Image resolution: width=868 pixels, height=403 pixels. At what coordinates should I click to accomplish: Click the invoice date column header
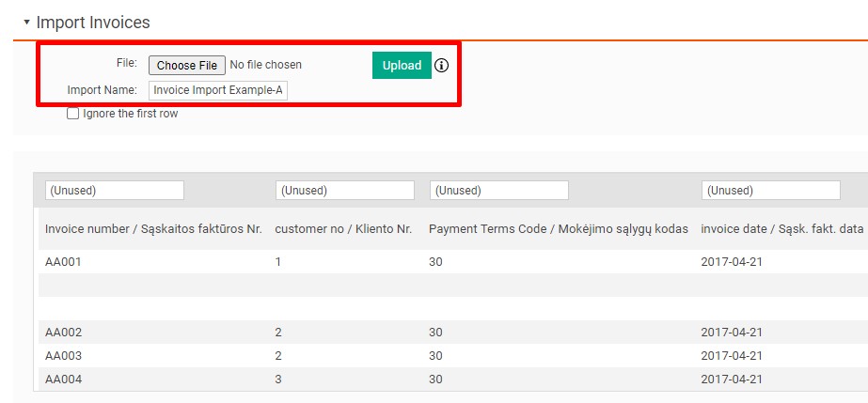point(781,229)
